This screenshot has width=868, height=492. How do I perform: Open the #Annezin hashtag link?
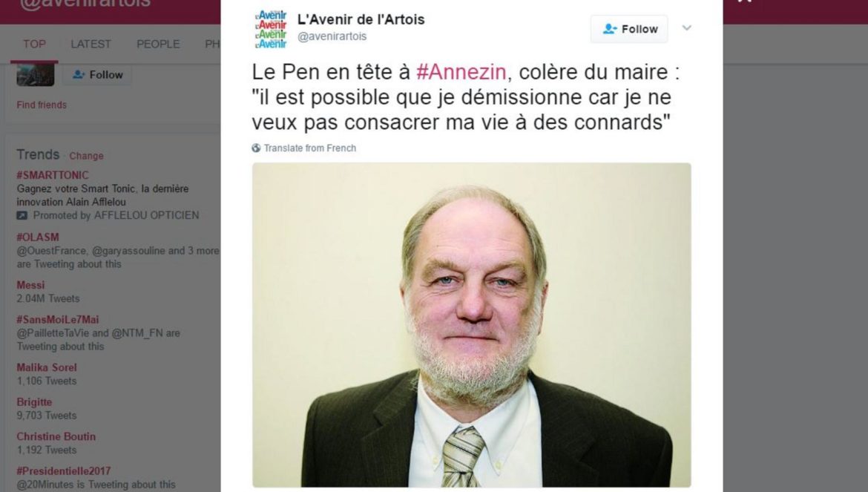coord(461,72)
